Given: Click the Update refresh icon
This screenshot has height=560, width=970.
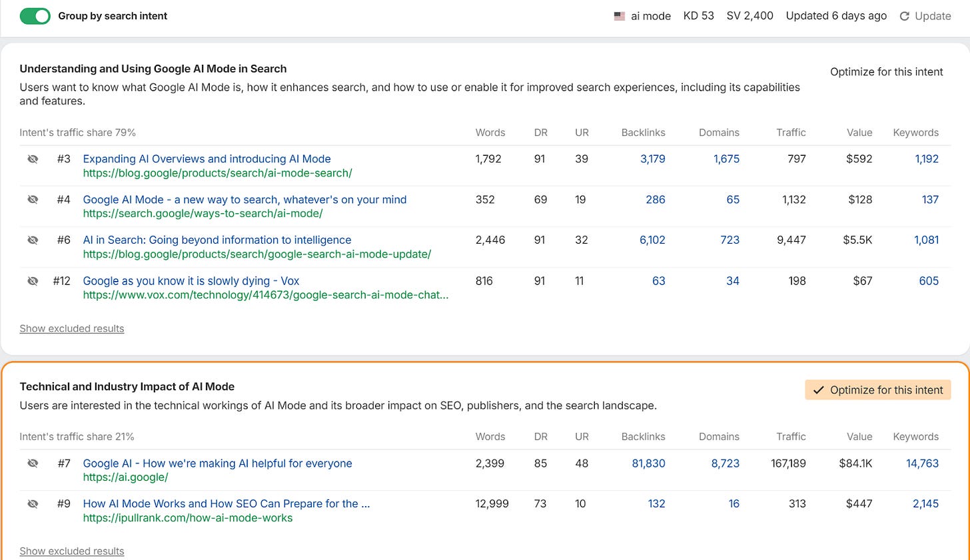Looking at the screenshot, I should coord(904,16).
